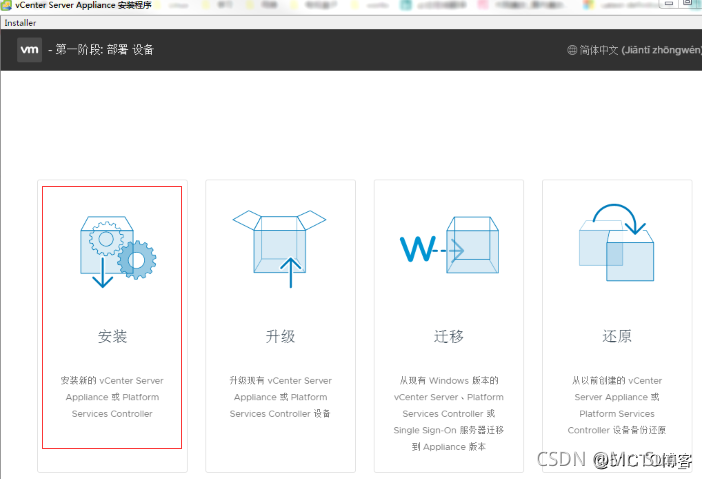
Task: Click the Migrate Windows-to-appliance icon
Action: point(449,245)
